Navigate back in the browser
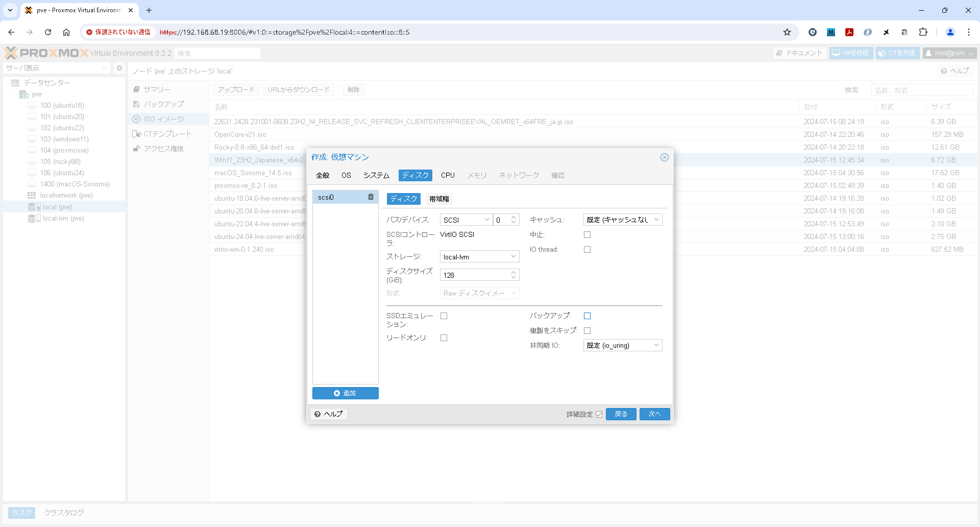Image resolution: width=980 pixels, height=527 pixels. click(x=11, y=32)
